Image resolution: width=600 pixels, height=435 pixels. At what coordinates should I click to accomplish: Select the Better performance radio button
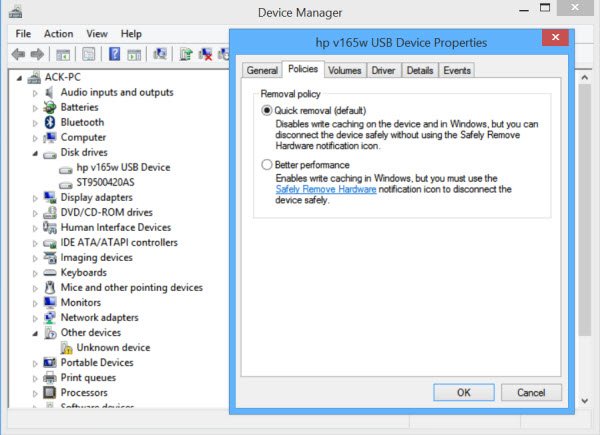[267, 165]
